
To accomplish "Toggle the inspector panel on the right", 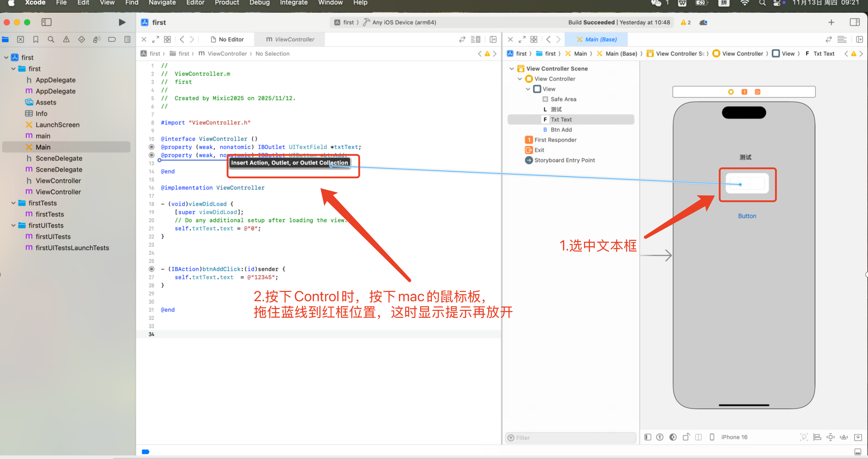I will point(855,22).
